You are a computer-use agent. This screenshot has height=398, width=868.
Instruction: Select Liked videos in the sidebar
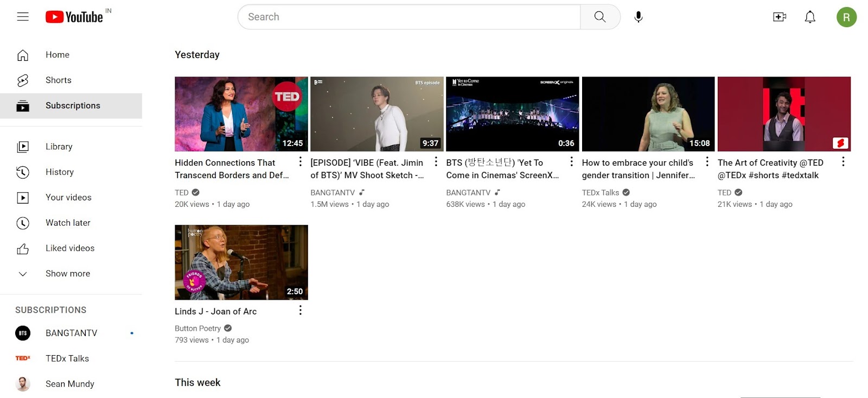coord(71,249)
